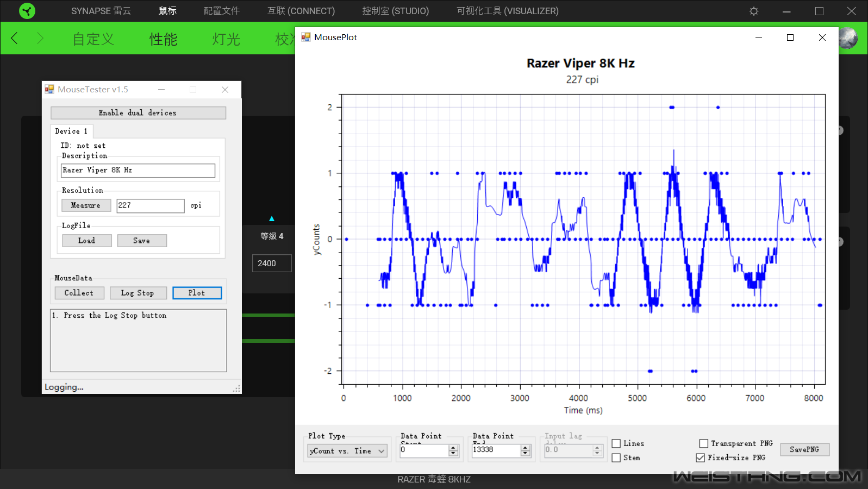Switch to SYNAPSE 雷云 tab
The image size is (868, 489).
click(101, 11)
